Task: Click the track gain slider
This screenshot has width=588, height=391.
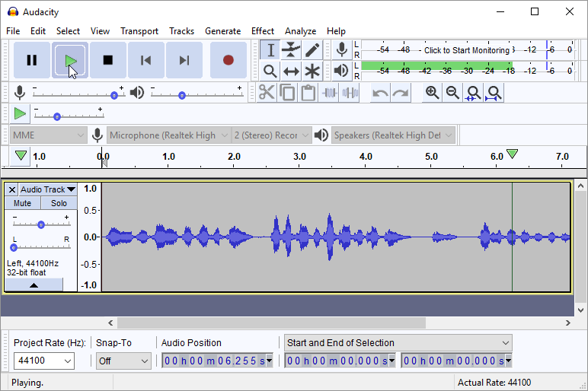Action: 41,224
